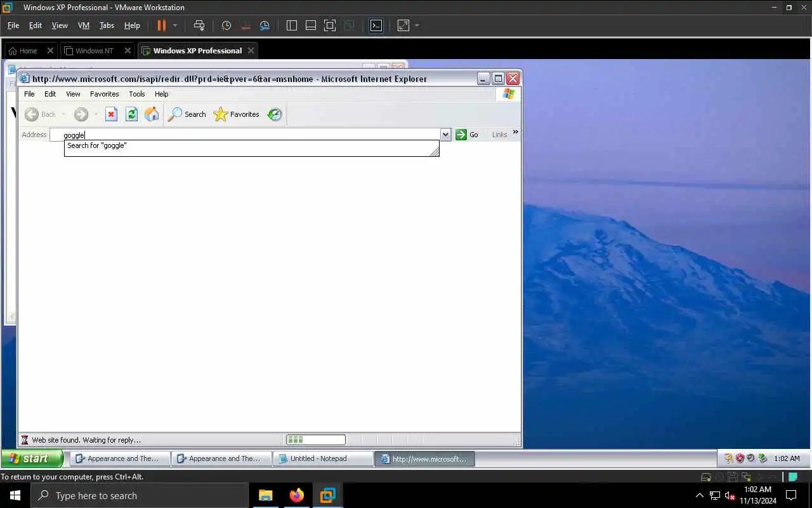812x508 pixels.
Task: Open the IE Help menu
Action: (x=162, y=94)
